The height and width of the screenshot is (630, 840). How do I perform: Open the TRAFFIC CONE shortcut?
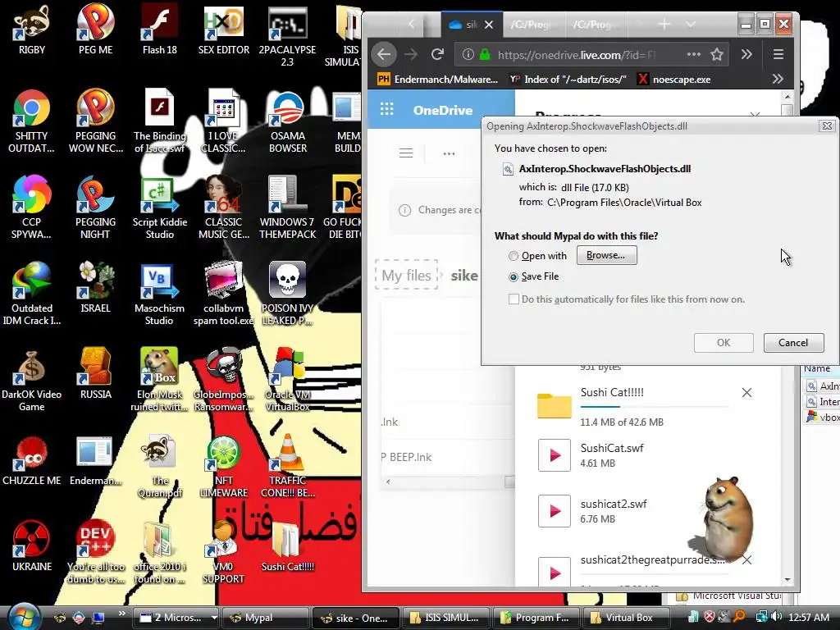coord(288,466)
